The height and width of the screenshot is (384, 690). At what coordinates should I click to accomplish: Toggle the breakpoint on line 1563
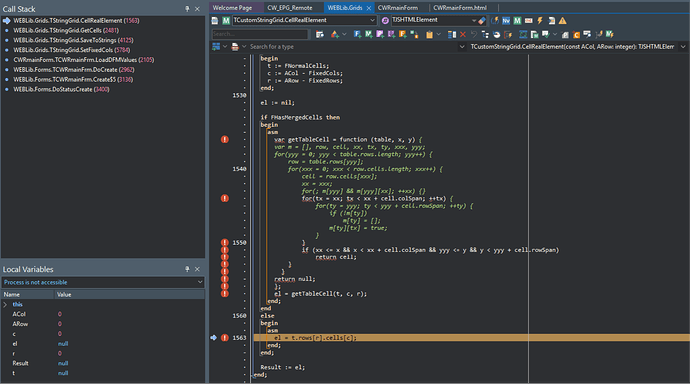(x=225, y=338)
